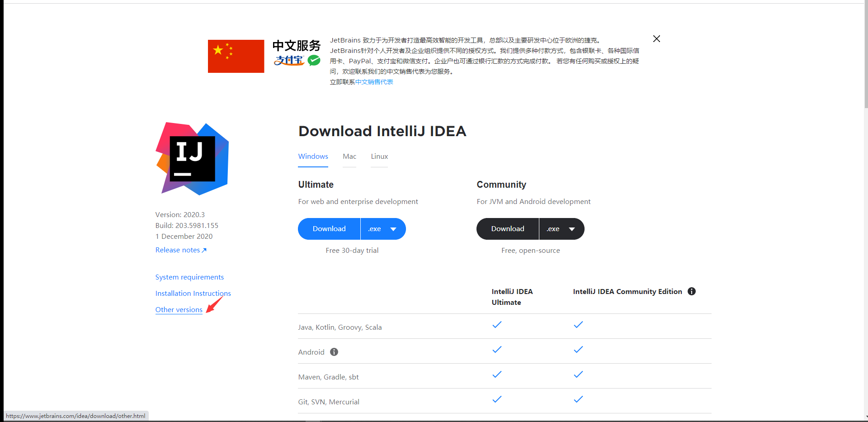Click the 'IntelliJ IDEA Ultimate' column header

tap(512, 297)
